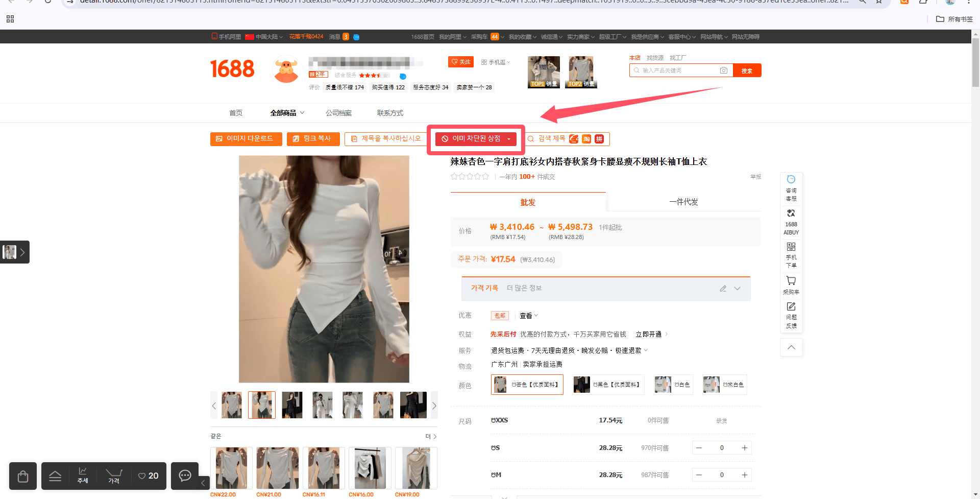Open the 추세 trend chart icon
The width and height of the screenshot is (980, 499).
83,475
